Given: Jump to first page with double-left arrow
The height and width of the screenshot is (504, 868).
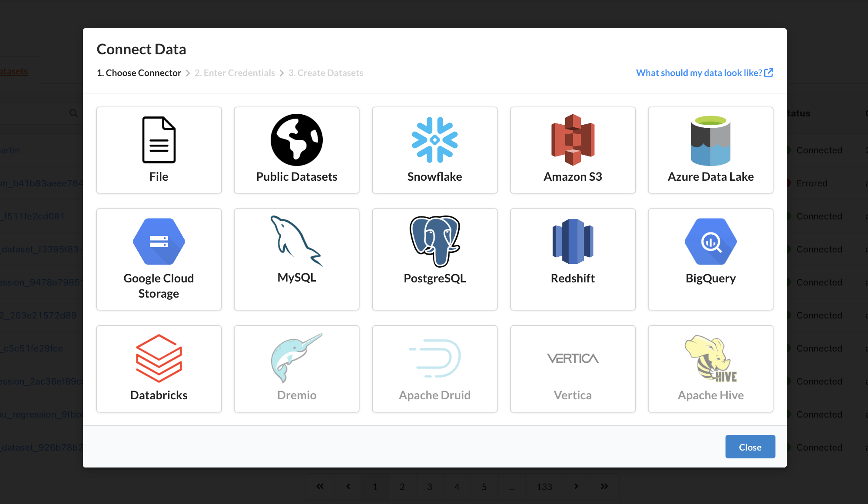Looking at the screenshot, I should [320, 487].
